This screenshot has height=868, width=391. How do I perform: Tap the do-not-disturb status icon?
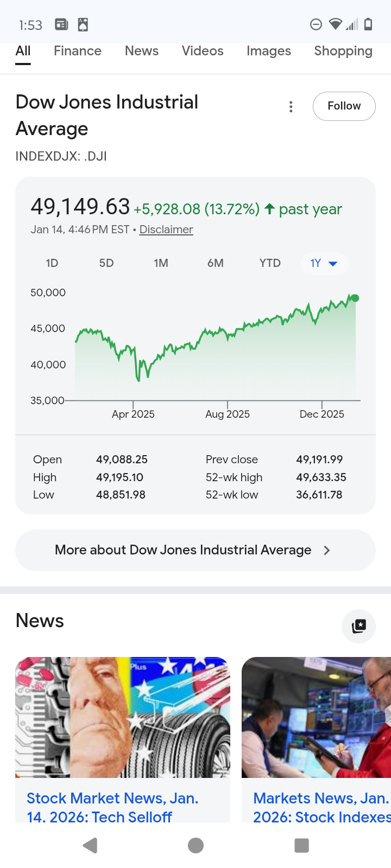tap(316, 24)
